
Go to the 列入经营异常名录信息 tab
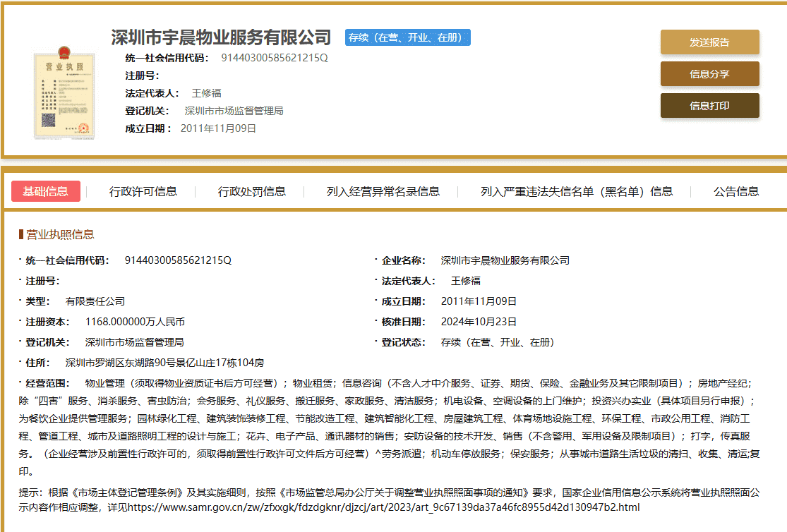[383, 191]
